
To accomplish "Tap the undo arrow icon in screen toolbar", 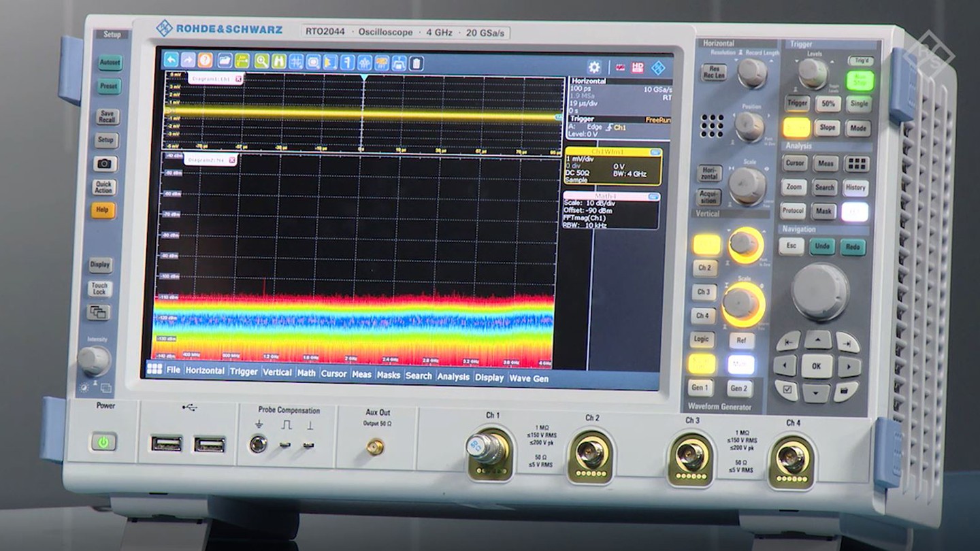I will coord(171,61).
